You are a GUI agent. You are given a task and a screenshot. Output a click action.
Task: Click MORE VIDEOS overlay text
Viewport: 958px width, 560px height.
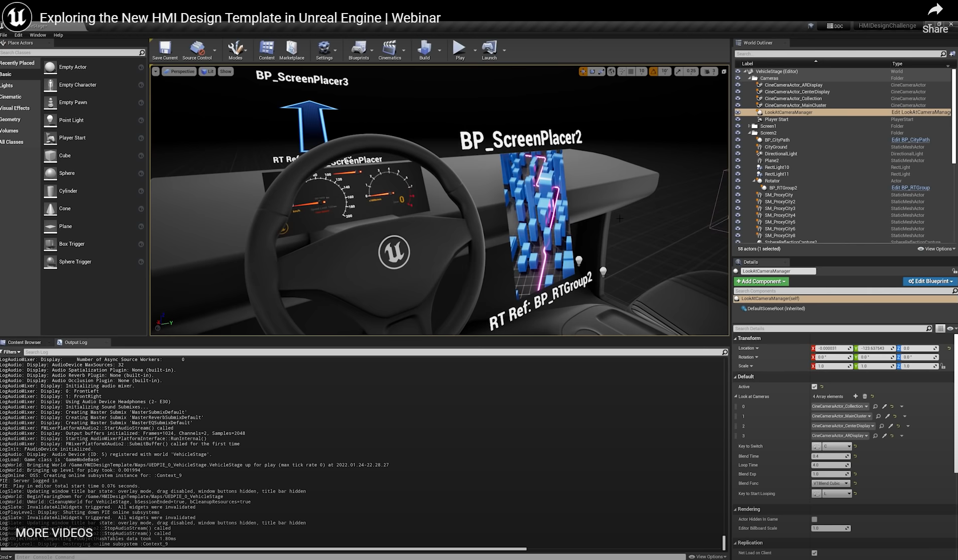tap(54, 533)
